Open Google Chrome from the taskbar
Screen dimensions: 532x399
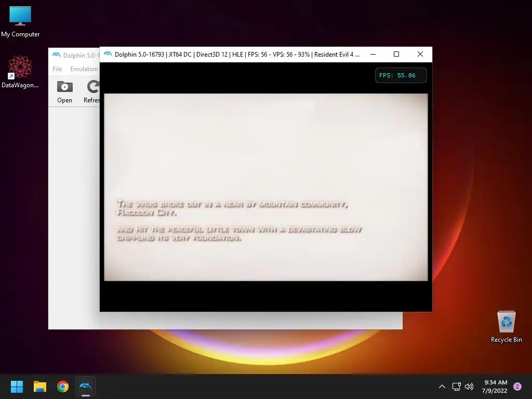click(63, 387)
